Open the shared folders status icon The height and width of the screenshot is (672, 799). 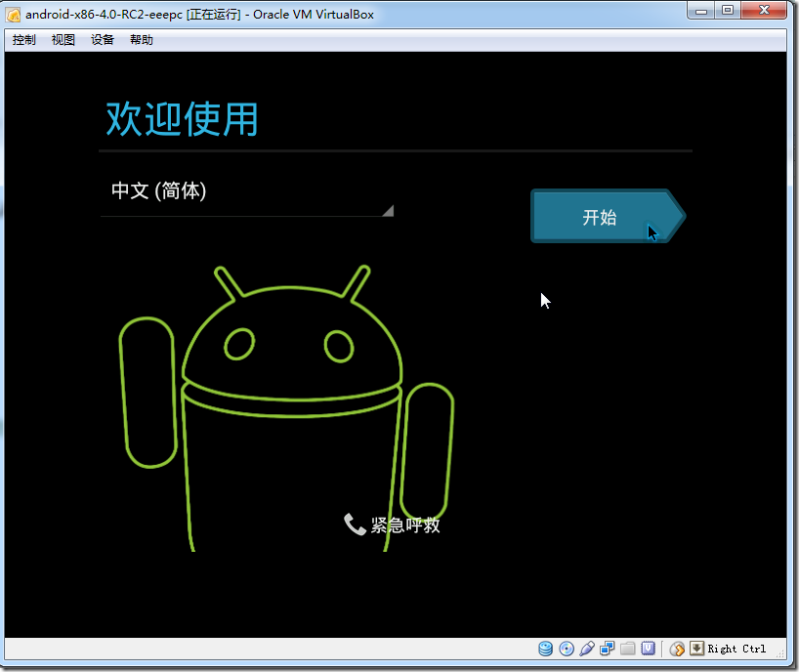click(x=627, y=649)
